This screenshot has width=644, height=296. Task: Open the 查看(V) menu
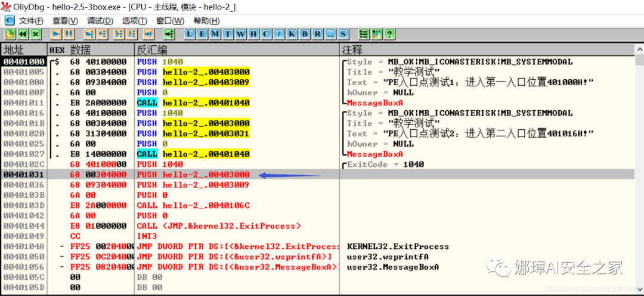pos(65,21)
